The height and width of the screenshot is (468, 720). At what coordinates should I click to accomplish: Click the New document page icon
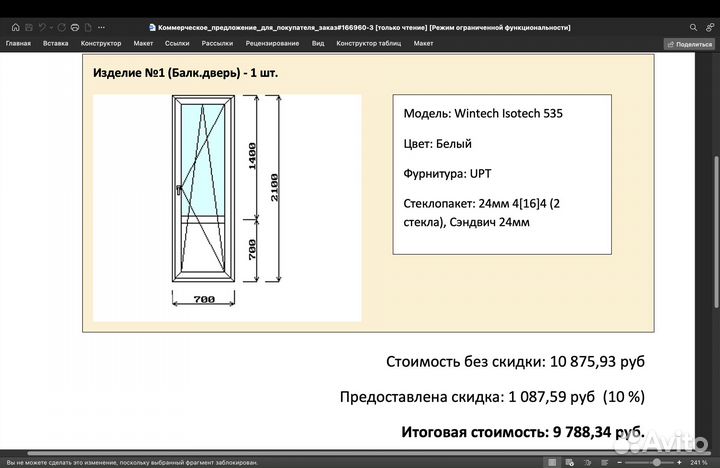click(x=88, y=28)
